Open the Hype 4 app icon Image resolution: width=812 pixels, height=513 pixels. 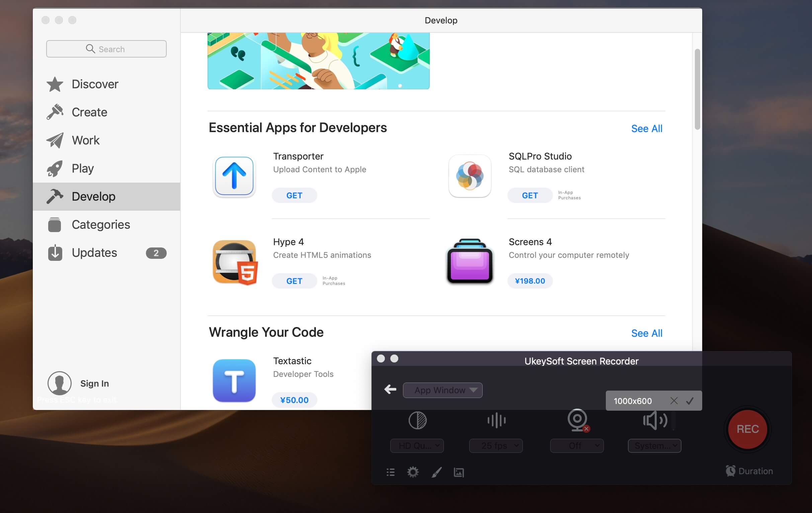pos(235,262)
